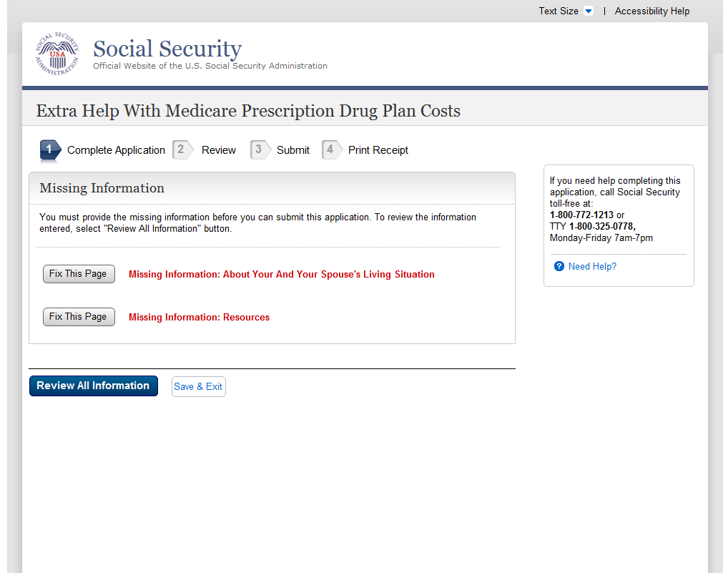Viewport: 728px width, 578px height.
Task: Open the Accessibility Help link
Action: click(x=652, y=11)
